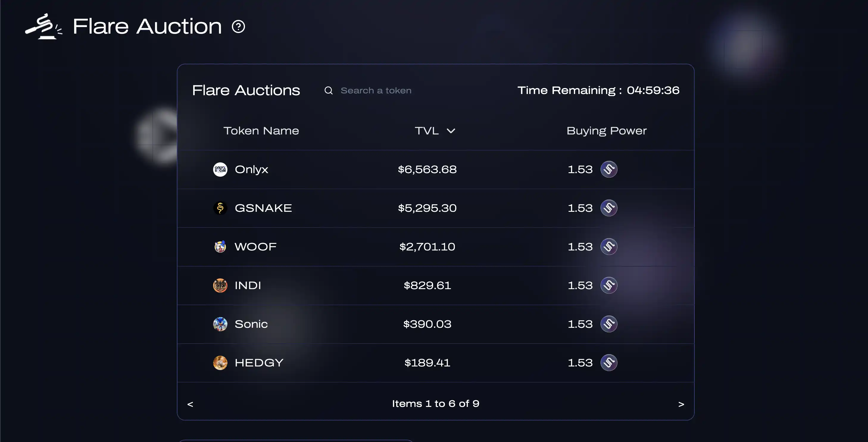Click the Flare Auction gavel logo
The height and width of the screenshot is (442, 868).
(43, 26)
